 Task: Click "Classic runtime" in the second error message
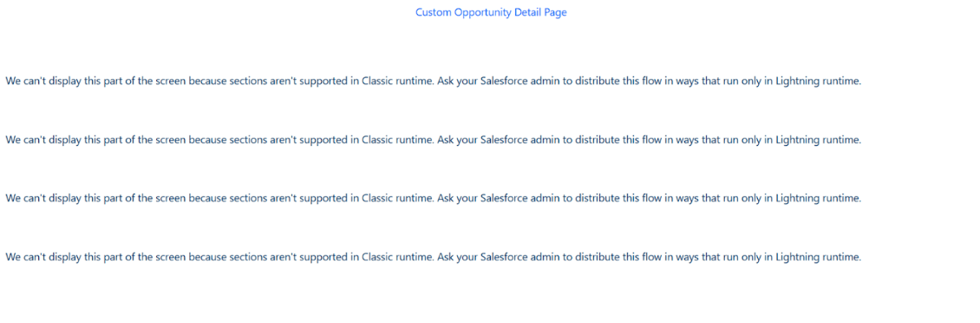[x=396, y=140]
